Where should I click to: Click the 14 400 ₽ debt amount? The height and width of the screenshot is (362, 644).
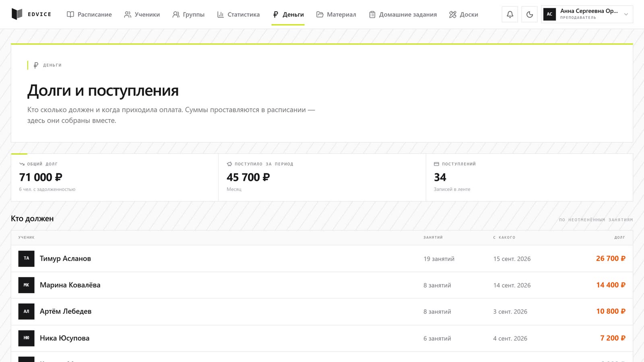point(611,285)
